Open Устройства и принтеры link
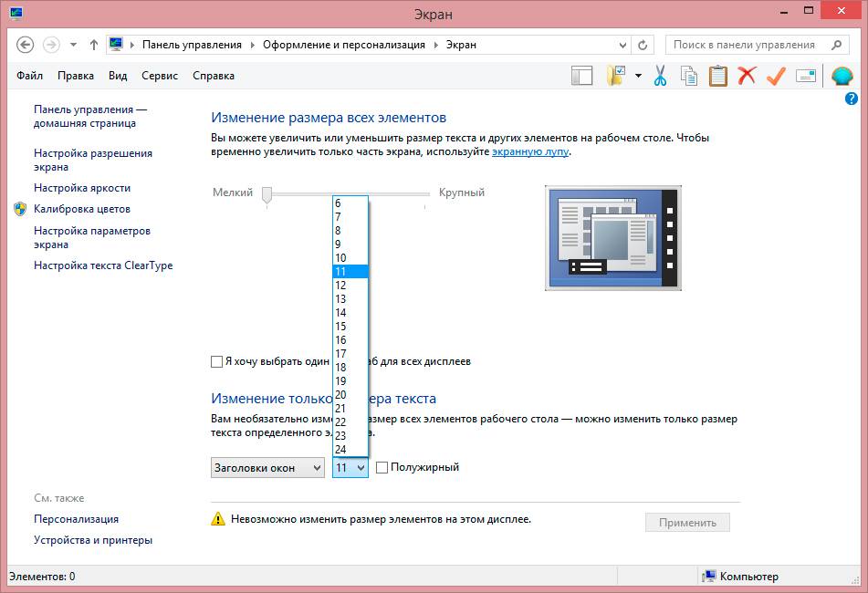The width and height of the screenshot is (868, 593). 93,540
